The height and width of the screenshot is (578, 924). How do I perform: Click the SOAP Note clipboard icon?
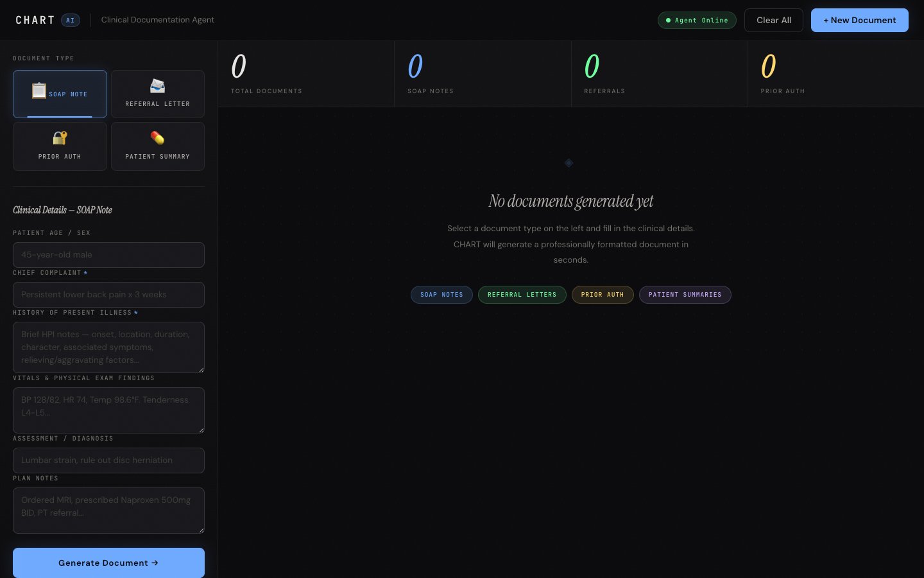tap(39, 91)
